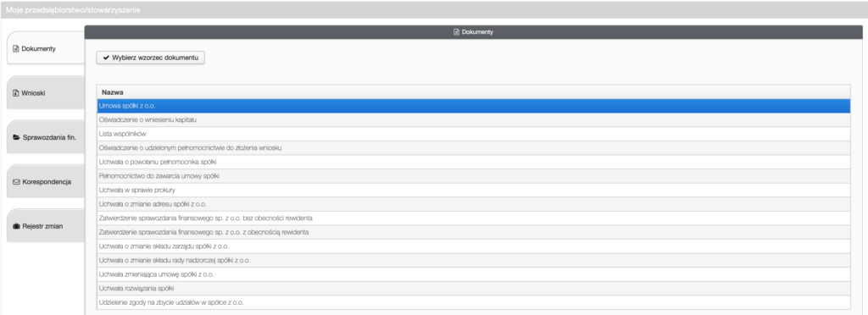868x315 pixels.
Task: Click the Nazwa column header
Action: click(473, 91)
